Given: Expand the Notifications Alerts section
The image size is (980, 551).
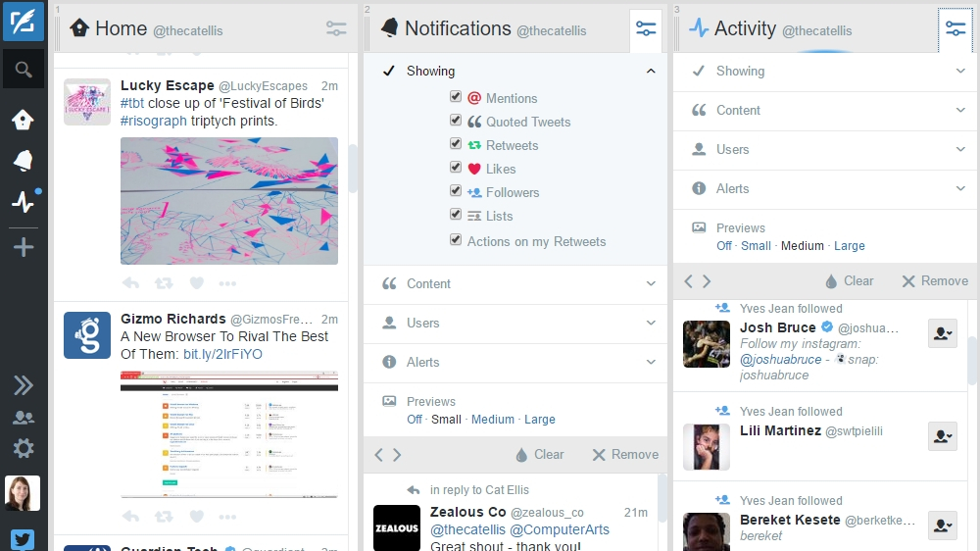Looking at the screenshot, I should tap(515, 362).
